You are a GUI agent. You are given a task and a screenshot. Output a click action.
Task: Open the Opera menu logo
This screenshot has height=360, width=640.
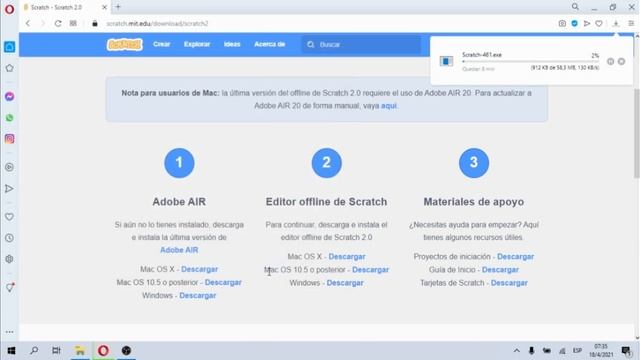[x=9, y=9]
